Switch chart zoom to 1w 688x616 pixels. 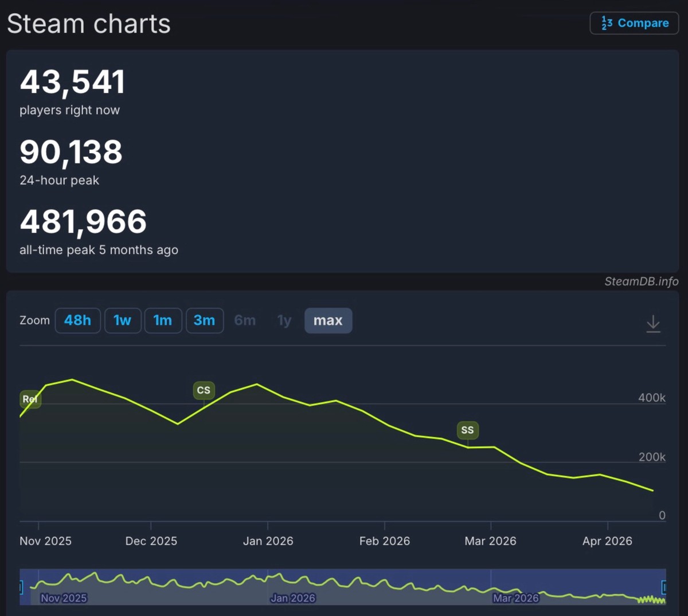122,320
